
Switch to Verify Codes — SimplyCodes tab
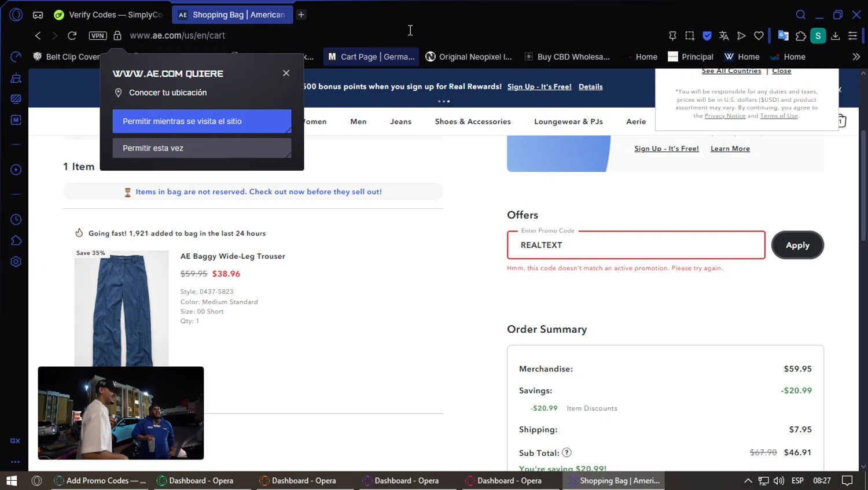[109, 14]
